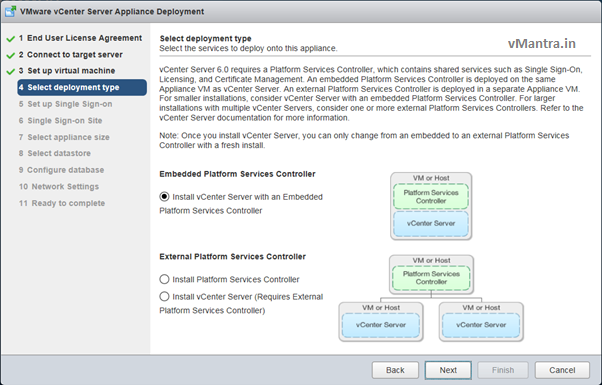The image size is (602, 385).
Task: Open step 7 Select appliance size
Action: pos(64,137)
